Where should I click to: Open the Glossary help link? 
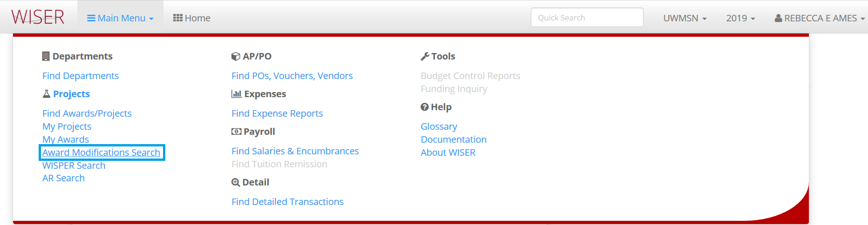(x=439, y=126)
